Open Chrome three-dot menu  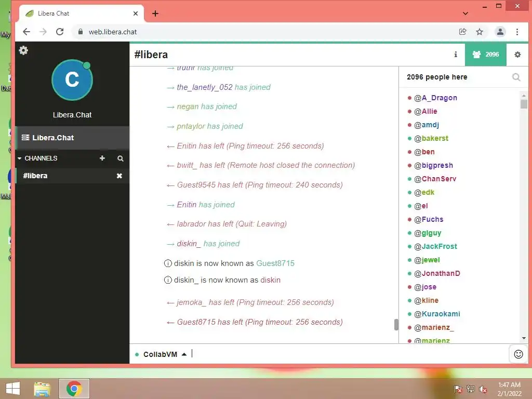[x=517, y=32]
